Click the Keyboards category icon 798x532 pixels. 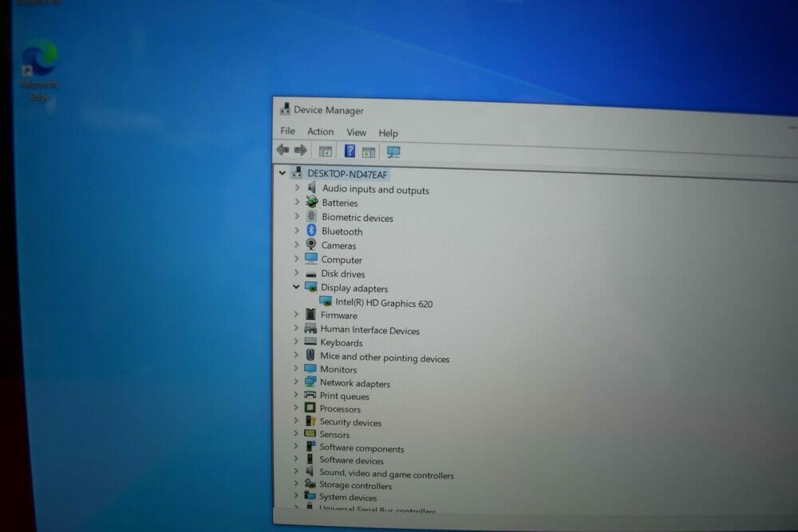point(310,342)
